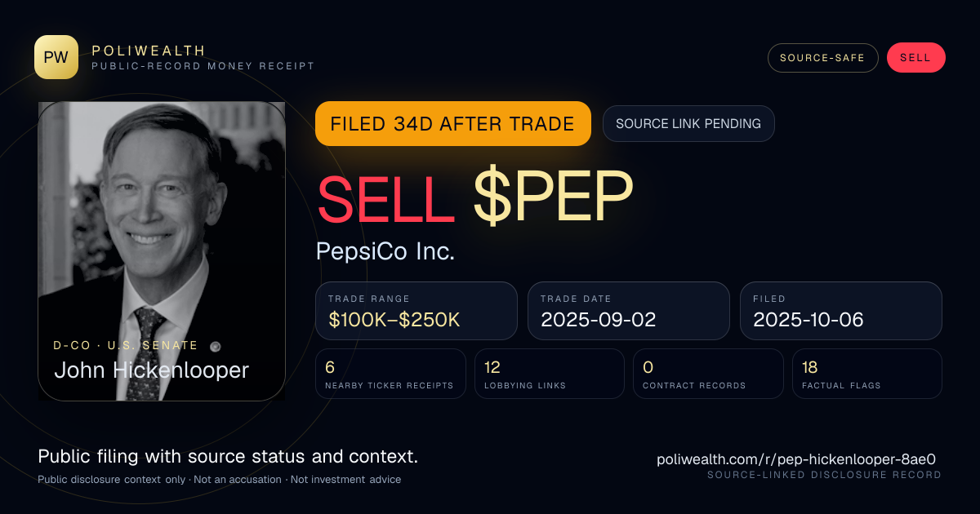Click the red SELL pill button
The image size is (980, 514).
(915, 58)
